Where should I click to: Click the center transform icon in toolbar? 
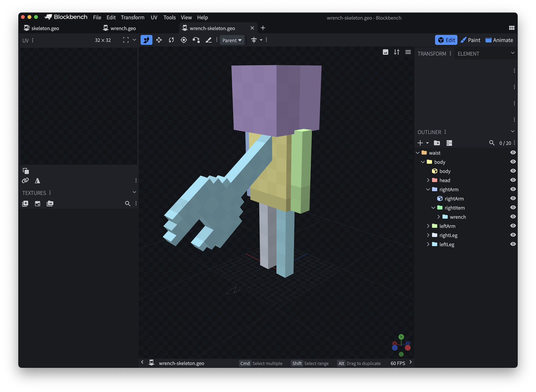point(254,40)
